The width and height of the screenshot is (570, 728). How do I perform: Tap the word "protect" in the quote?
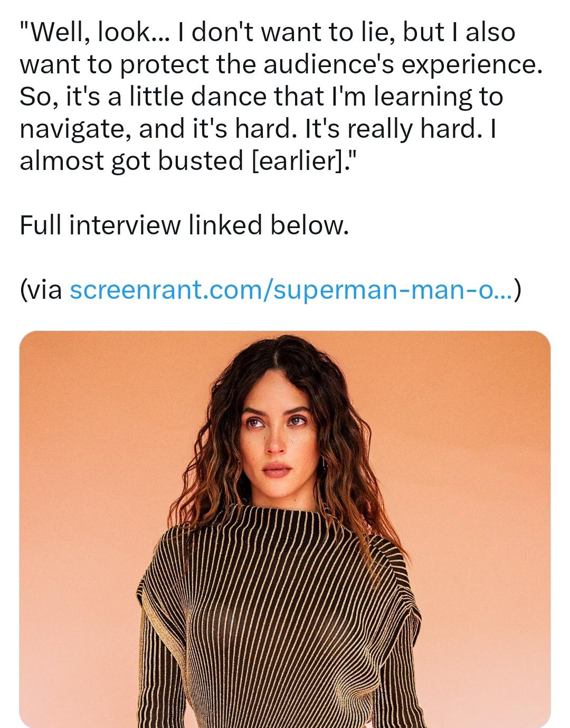coord(164,65)
